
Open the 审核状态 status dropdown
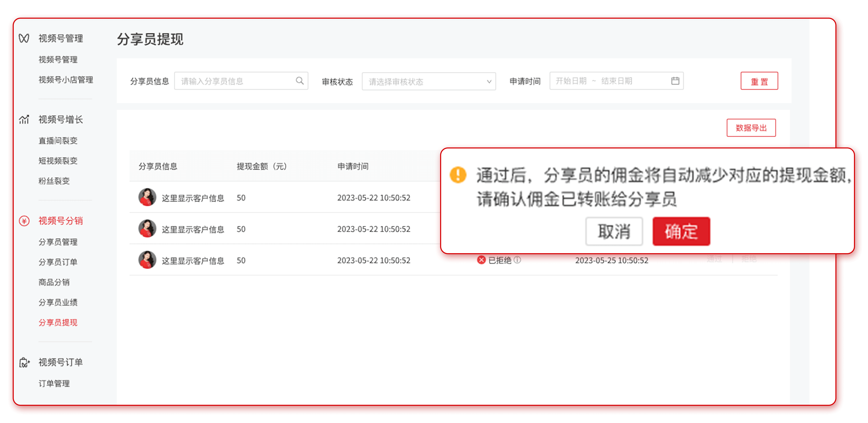[429, 81]
